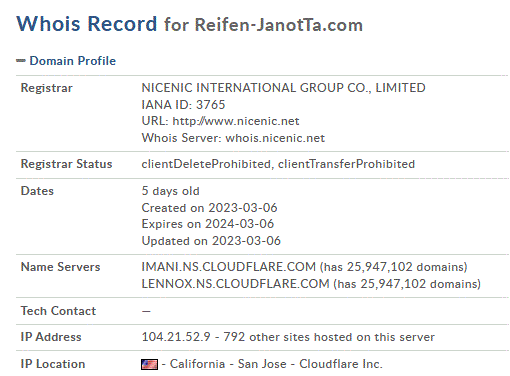510x376 pixels.
Task: Select the Registrar row label
Action: click(46, 88)
